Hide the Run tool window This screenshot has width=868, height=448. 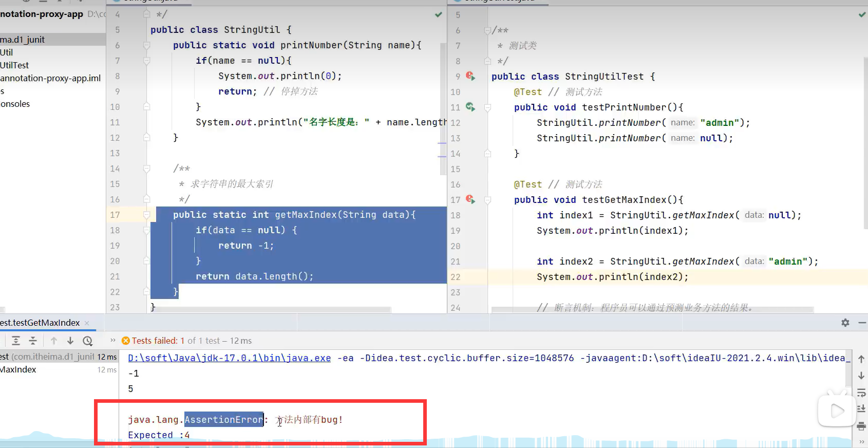(862, 323)
